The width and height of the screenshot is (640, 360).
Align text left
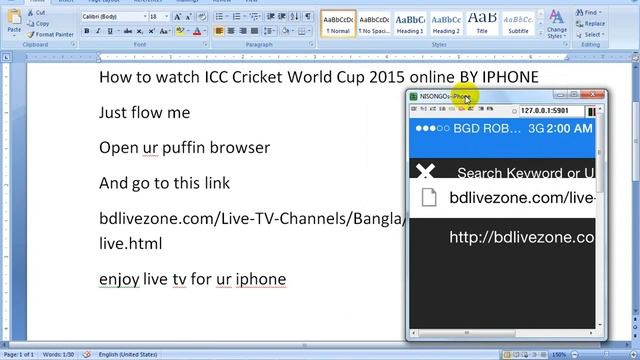(x=219, y=31)
